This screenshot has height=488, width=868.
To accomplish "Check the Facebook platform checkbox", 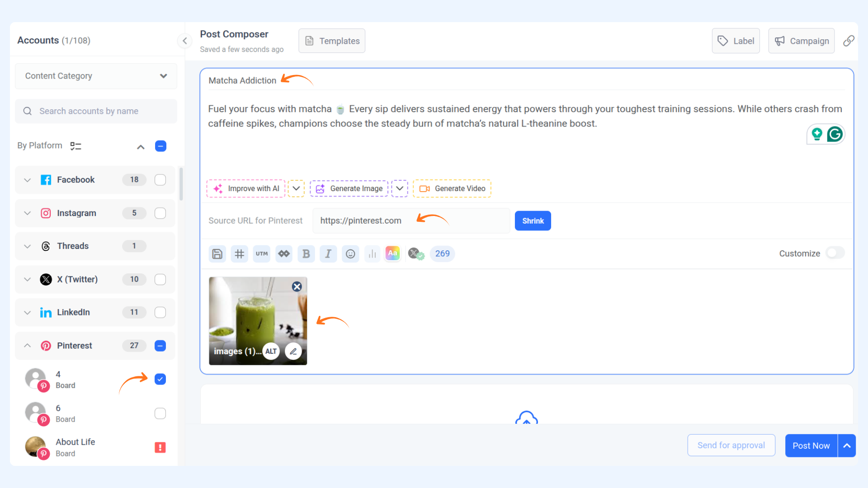I will 160,180.
